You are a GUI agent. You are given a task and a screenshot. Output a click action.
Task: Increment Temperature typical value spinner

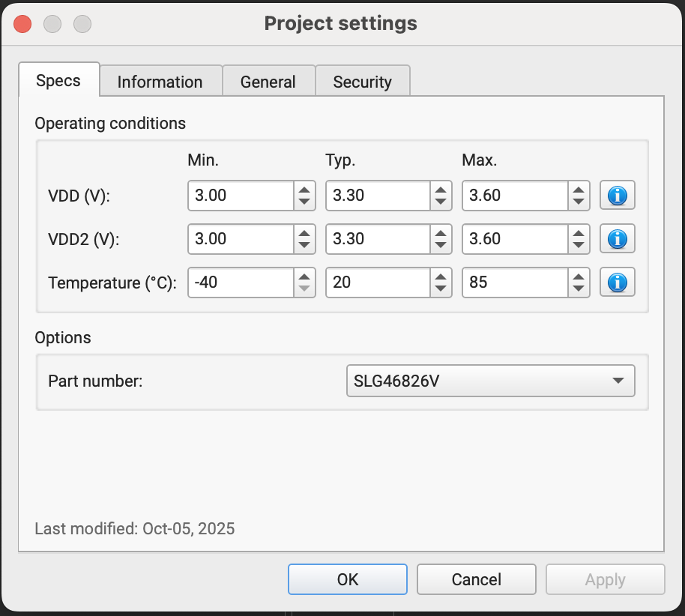pos(440,277)
